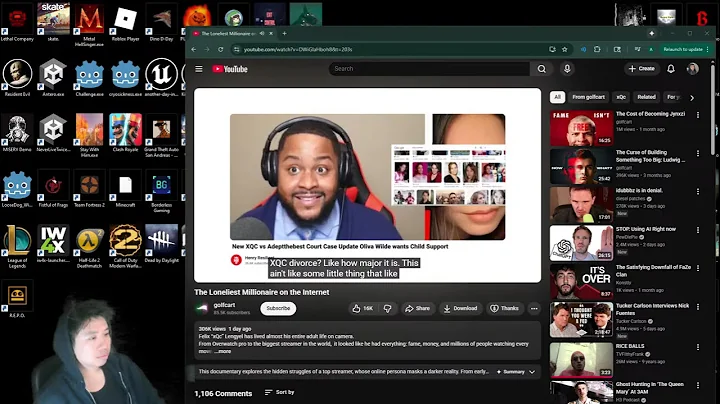720x404 pixels.
Task: Open options for 'idubbbz is in denial.'
Action: click(x=698, y=191)
